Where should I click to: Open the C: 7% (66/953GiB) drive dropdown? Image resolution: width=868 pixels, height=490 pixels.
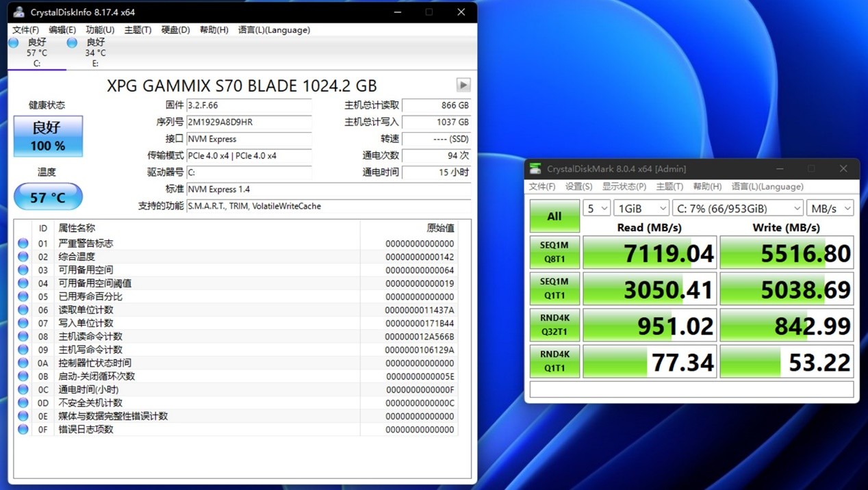(737, 208)
